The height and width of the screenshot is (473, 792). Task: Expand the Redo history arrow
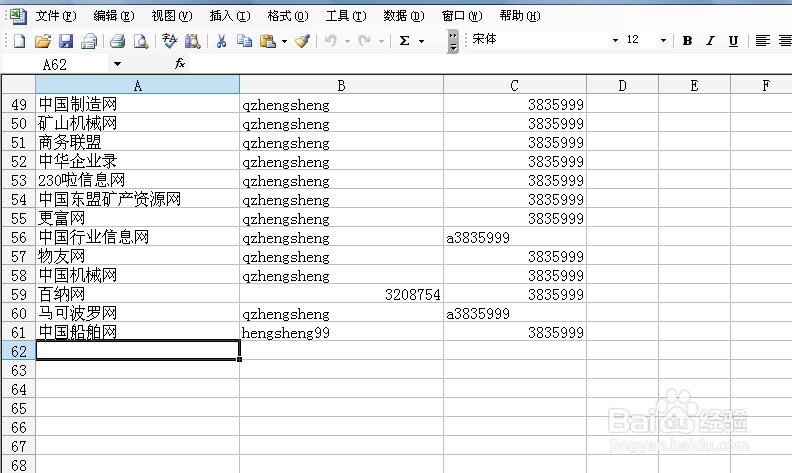pos(381,41)
